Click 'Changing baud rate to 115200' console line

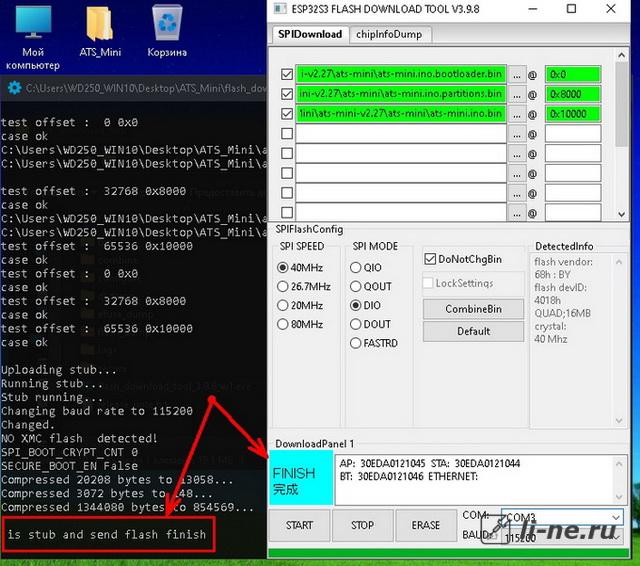coord(97,411)
